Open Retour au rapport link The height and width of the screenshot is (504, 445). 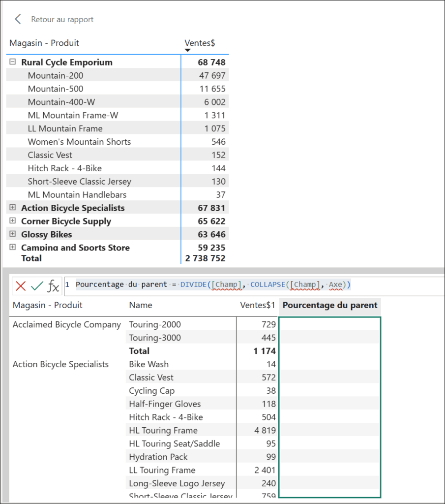click(x=61, y=19)
